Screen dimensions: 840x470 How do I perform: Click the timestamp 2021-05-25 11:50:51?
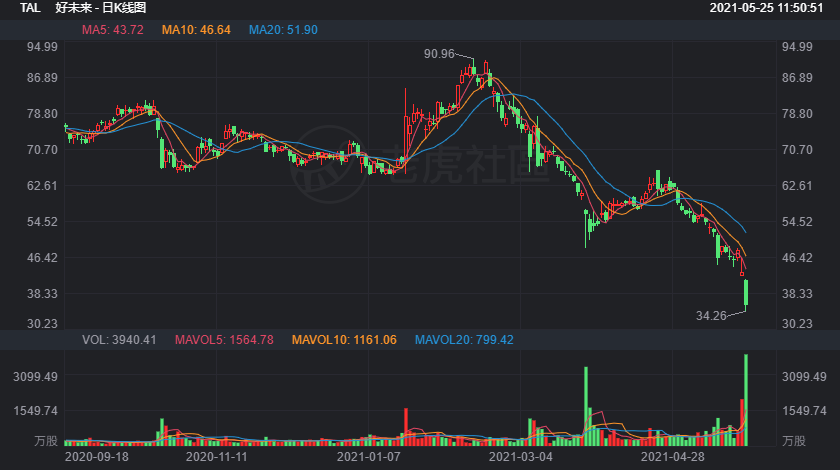[x=766, y=8]
